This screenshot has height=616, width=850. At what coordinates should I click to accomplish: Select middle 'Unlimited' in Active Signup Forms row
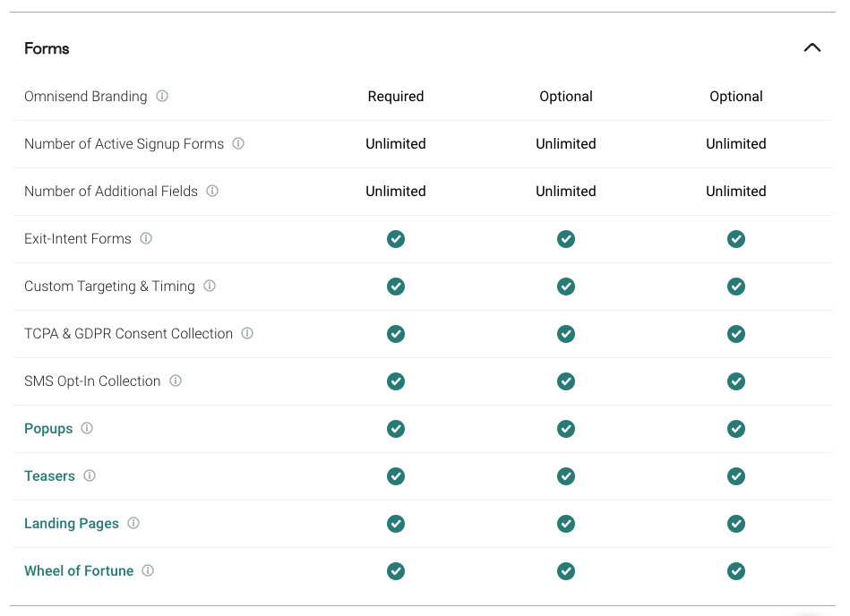click(566, 143)
